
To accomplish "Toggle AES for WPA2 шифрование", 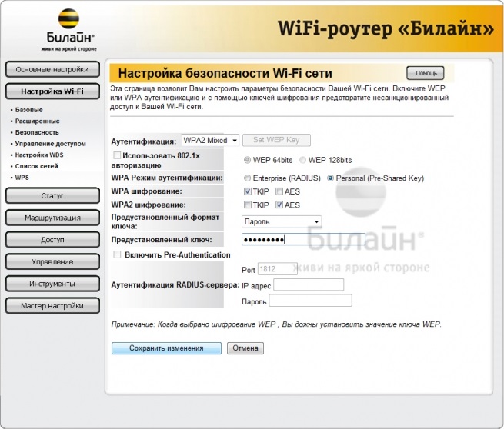I will (279, 205).
